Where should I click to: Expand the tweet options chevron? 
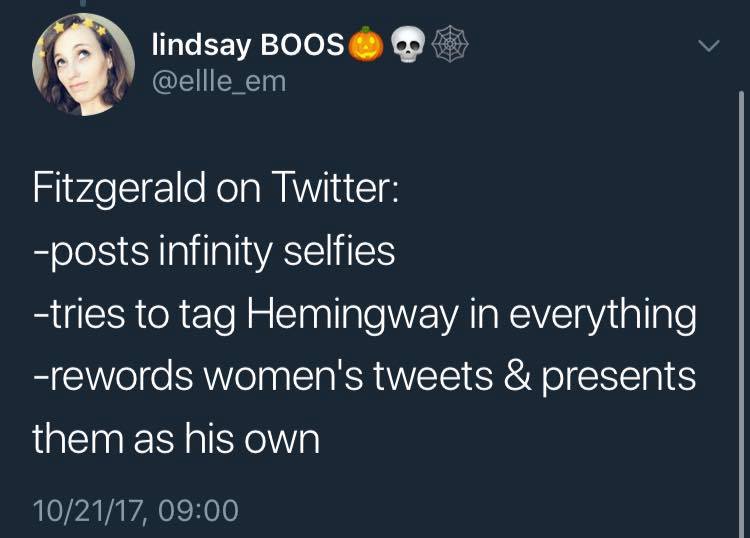point(708,46)
